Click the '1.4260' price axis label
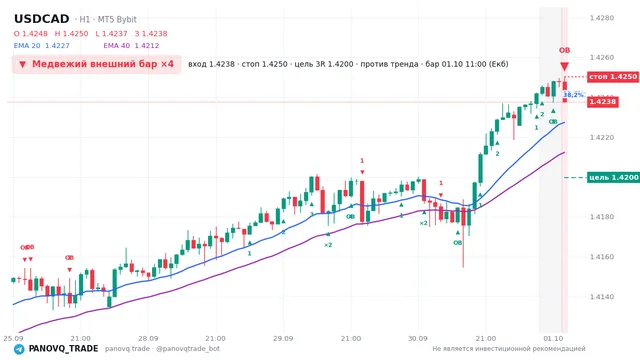The image size is (640, 360). pos(602,58)
